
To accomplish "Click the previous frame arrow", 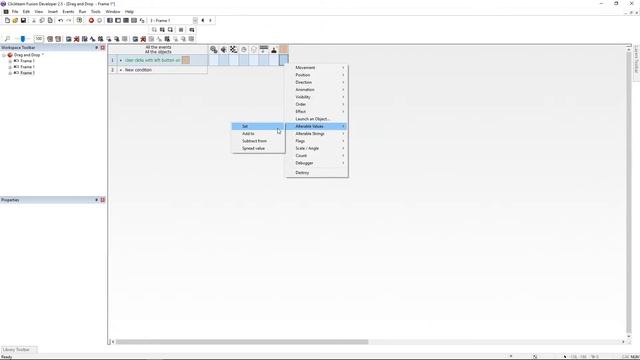I will (x=203, y=20).
